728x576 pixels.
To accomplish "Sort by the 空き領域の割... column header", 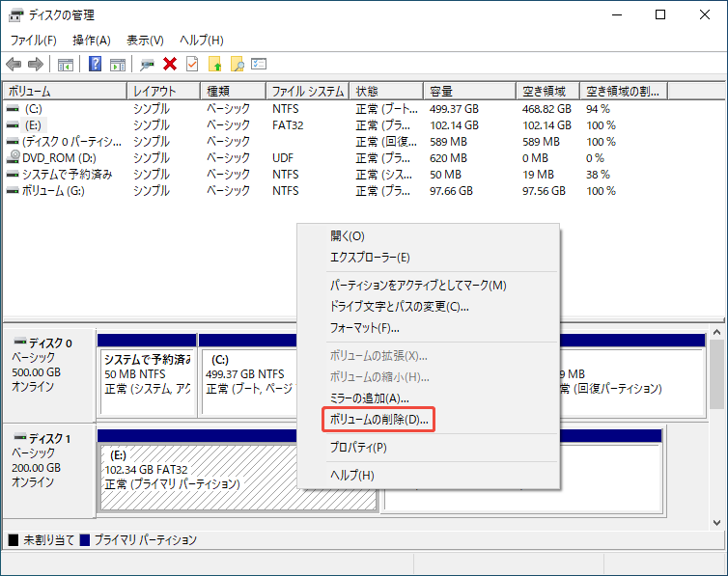I will [x=624, y=92].
